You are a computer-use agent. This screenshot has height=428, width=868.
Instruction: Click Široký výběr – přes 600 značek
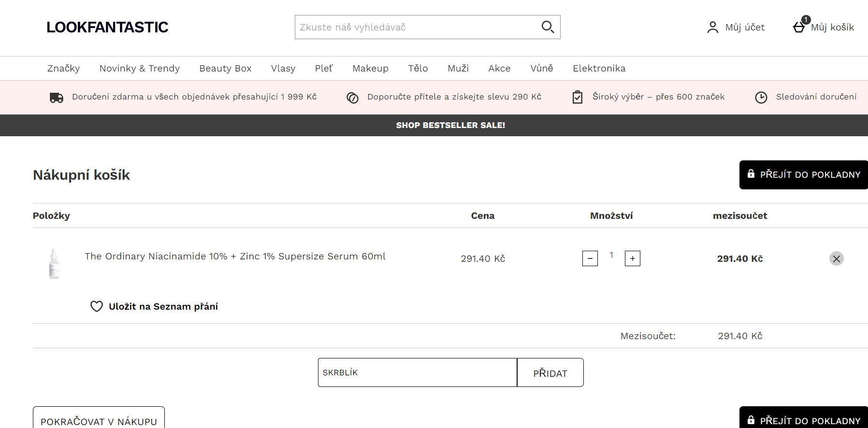659,97
